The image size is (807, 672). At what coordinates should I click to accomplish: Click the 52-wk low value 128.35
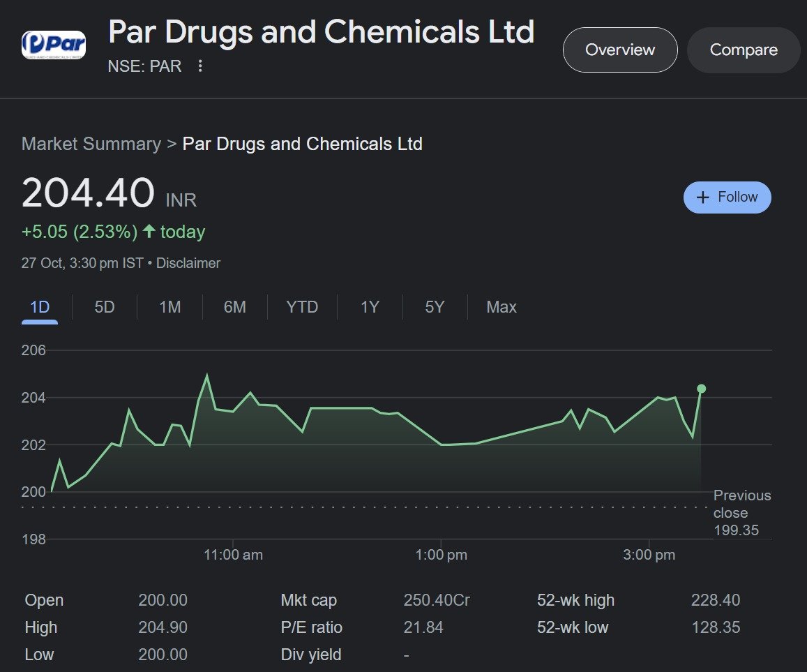pos(716,627)
